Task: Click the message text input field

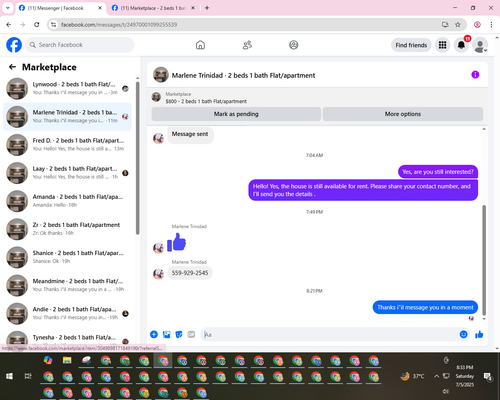Action: pyautogui.click(x=330, y=334)
